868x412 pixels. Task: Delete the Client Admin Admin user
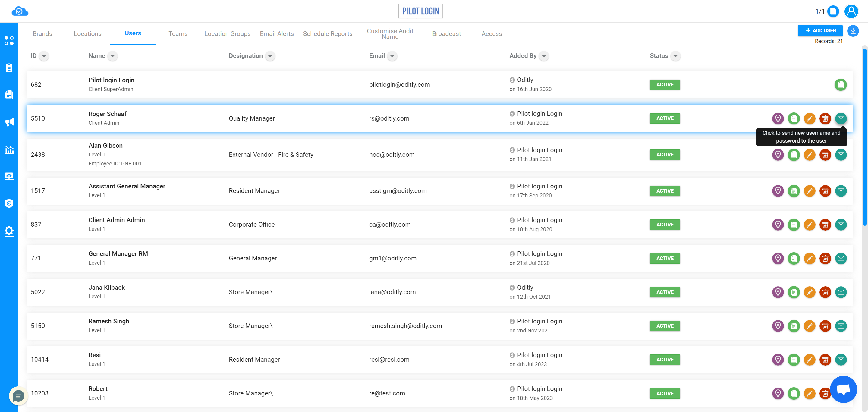click(825, 225)
